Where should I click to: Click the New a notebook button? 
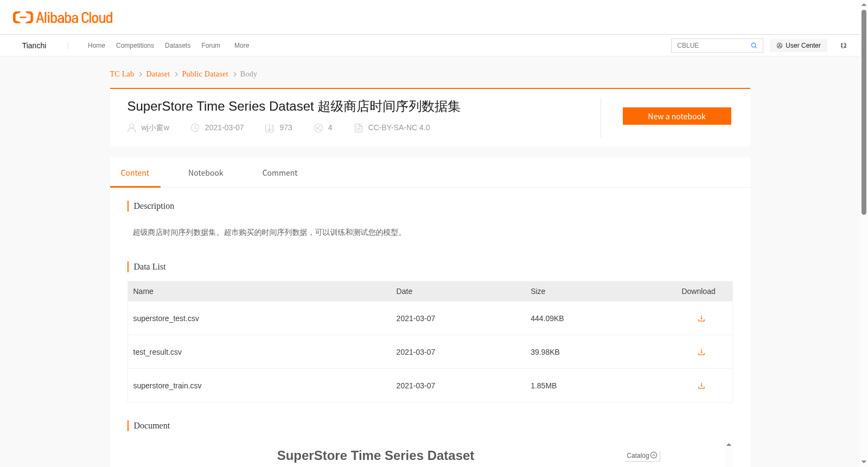coord(677,116)
